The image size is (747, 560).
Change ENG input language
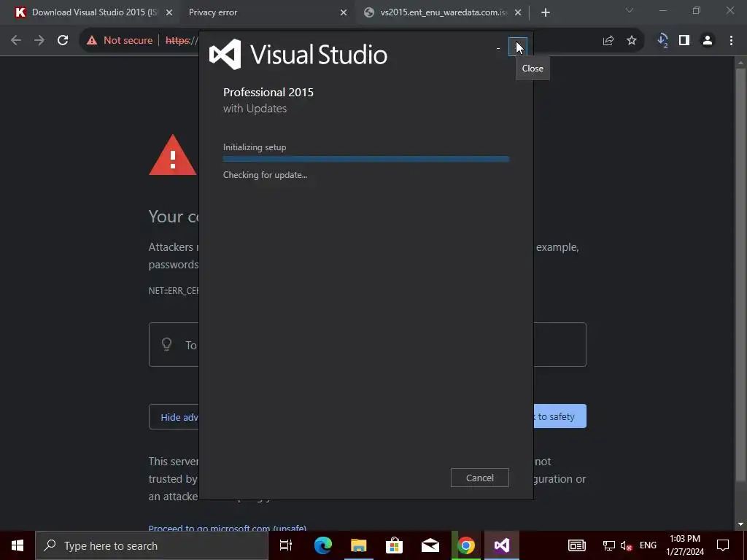point(648,545)
